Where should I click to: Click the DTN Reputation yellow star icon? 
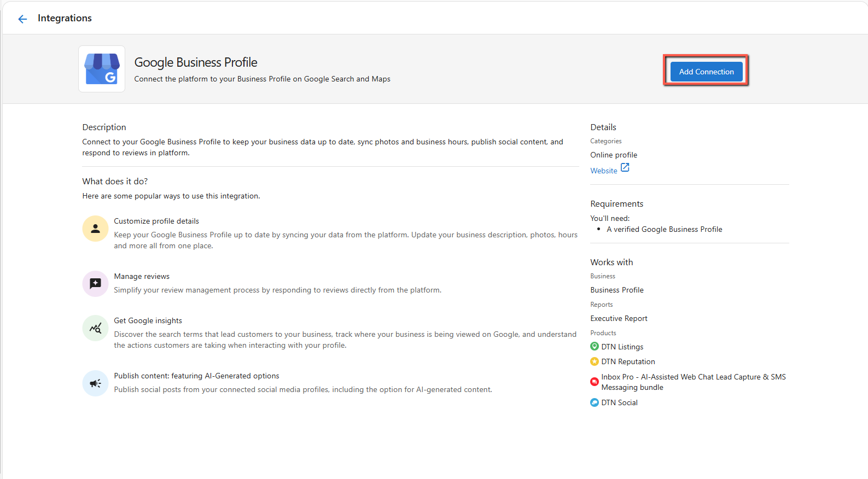tap(595, 361)
